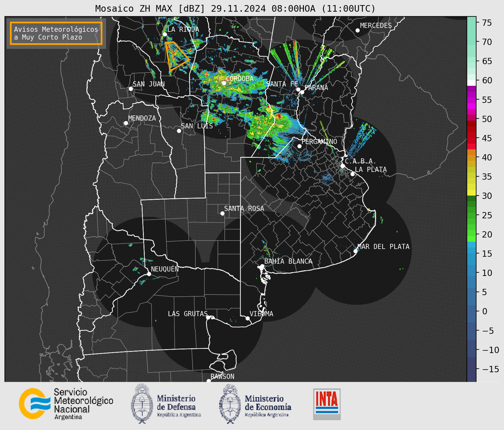
Task: Click the Rawson city marker dot
Action: click(x=209, y=381)
